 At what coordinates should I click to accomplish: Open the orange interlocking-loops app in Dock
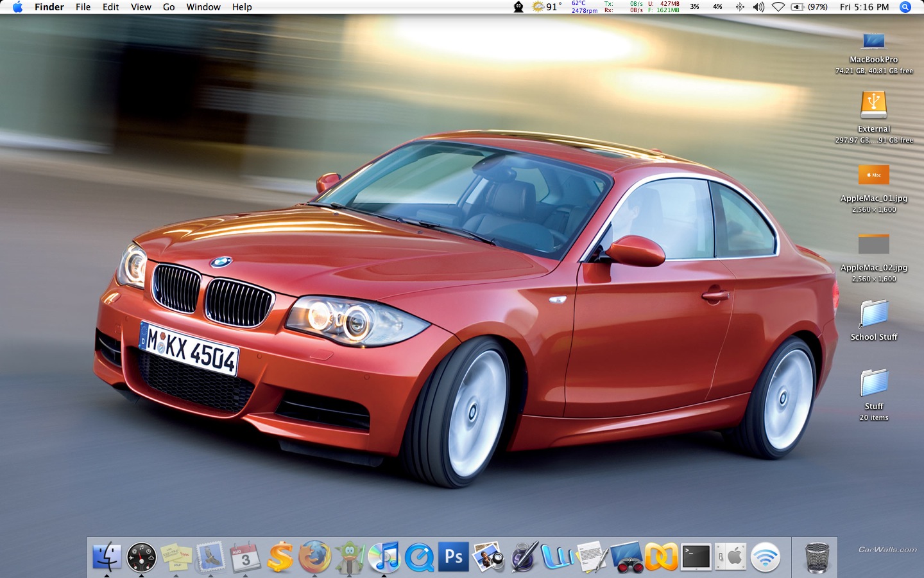click(662, 557)
